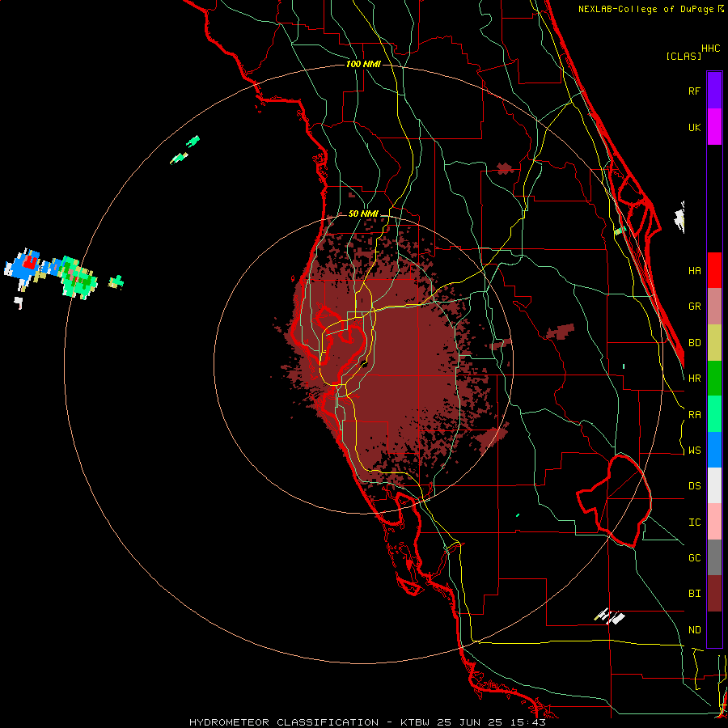Viewport: 728px width, 728px height.
Task: Click the 100 NMI range ring label
Action: [x=363, y=64]
